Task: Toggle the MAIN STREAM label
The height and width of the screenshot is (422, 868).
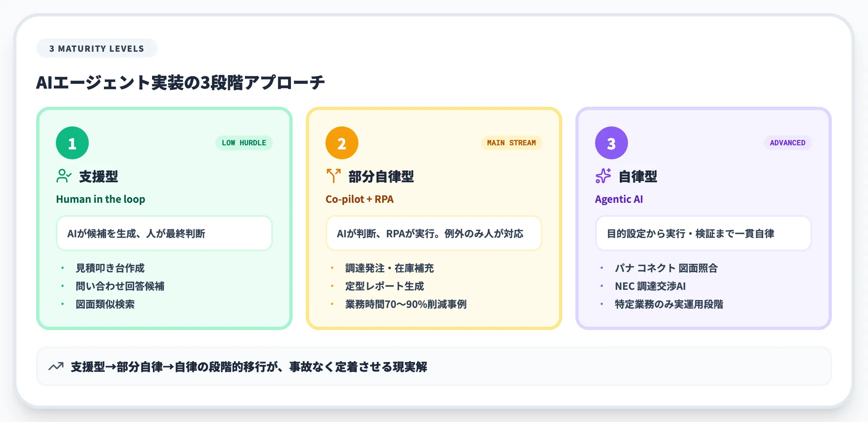Action: click(512, 143)
